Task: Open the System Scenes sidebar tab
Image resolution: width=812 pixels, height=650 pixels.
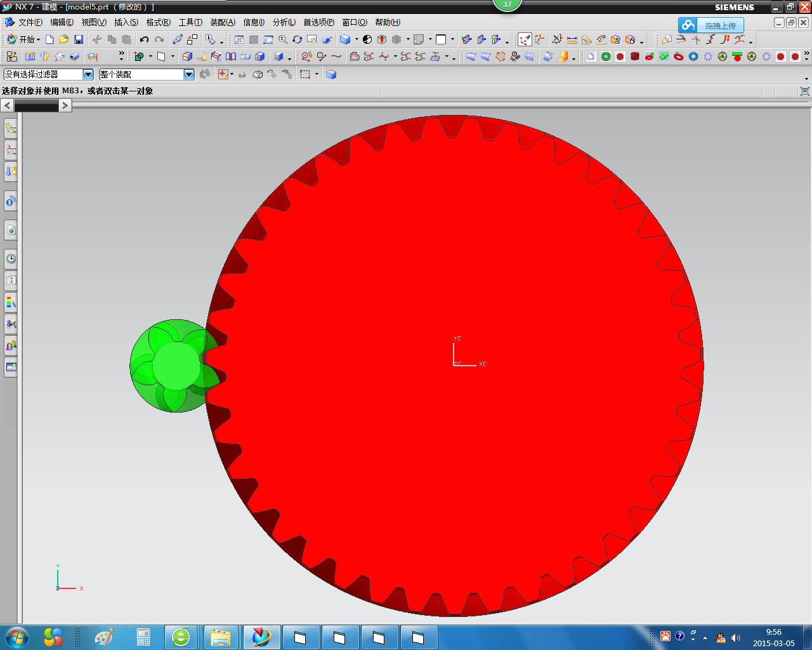Action: (11, 367)
